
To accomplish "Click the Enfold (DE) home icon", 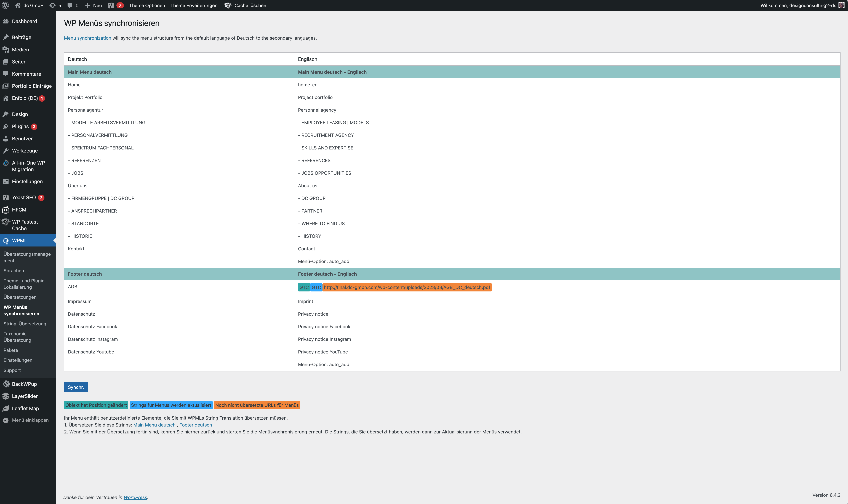I will tap(6, 98).
